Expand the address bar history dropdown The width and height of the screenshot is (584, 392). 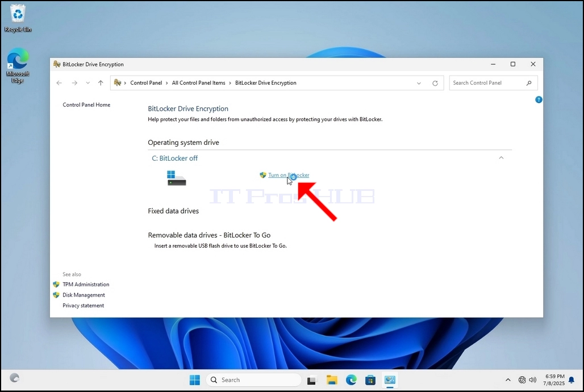(x=419, y=83)
